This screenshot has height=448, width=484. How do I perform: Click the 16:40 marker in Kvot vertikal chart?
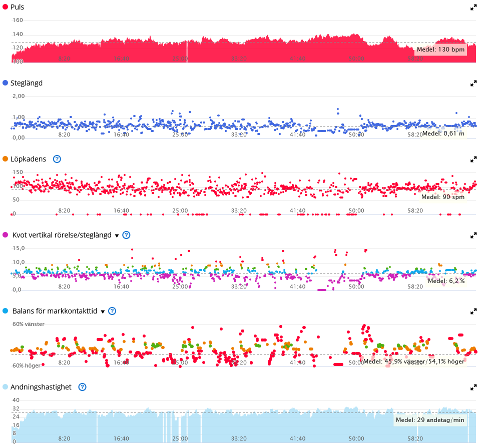(x=121, y=286)
